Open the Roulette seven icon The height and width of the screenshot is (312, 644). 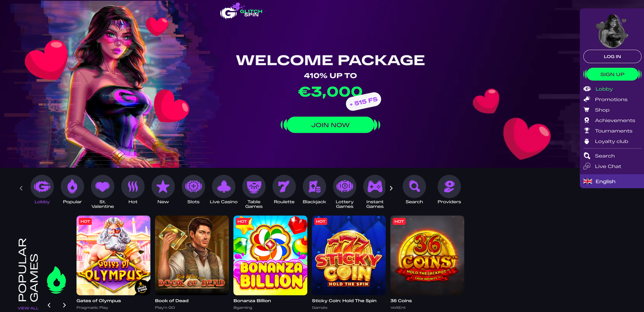click(284, 186)
